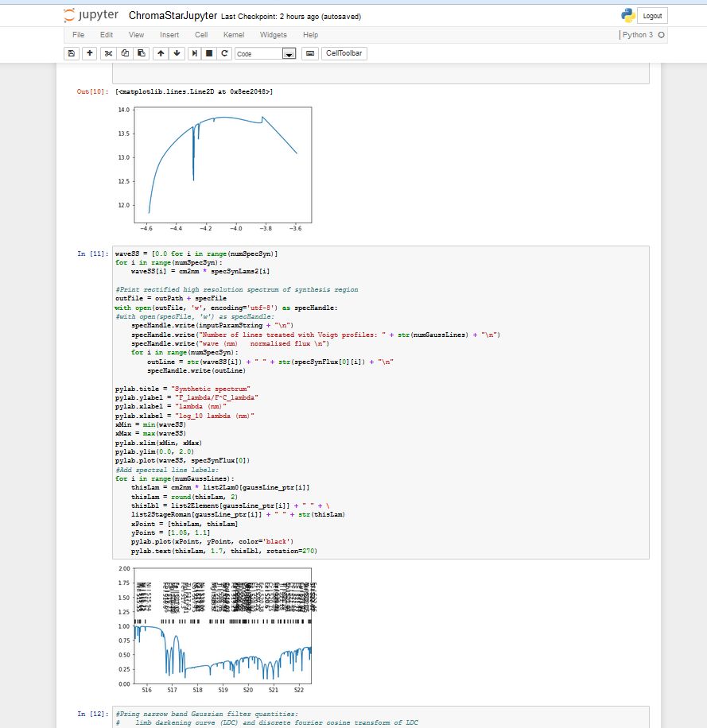Interrupt the kernel with stop icon
This screenshot has height=728, width=707.
pyautogui.click(x=209, y=53)
